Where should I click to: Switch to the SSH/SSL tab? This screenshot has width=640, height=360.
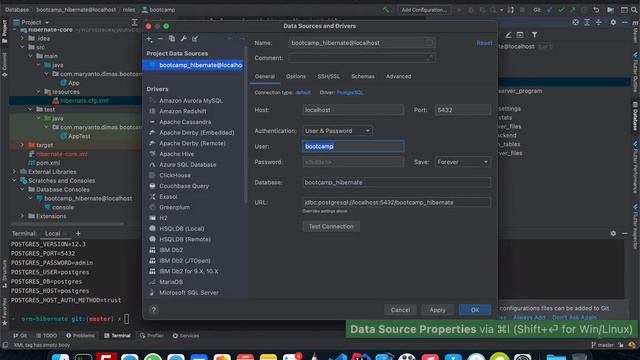coord(329,76)
